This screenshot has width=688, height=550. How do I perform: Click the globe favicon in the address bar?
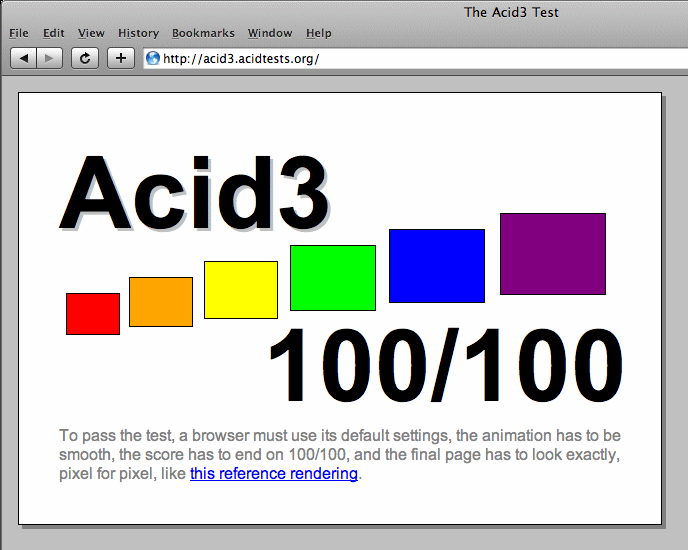(153, 58)
